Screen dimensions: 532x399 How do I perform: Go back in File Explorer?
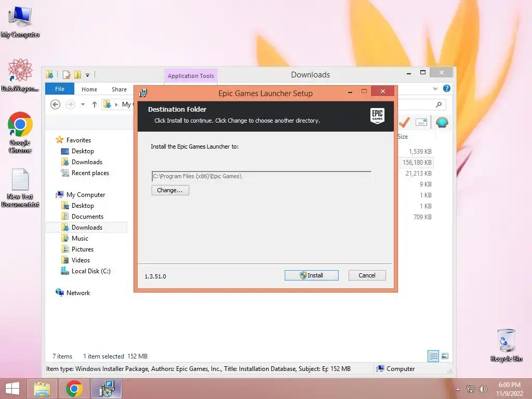(x=55, y=104)
